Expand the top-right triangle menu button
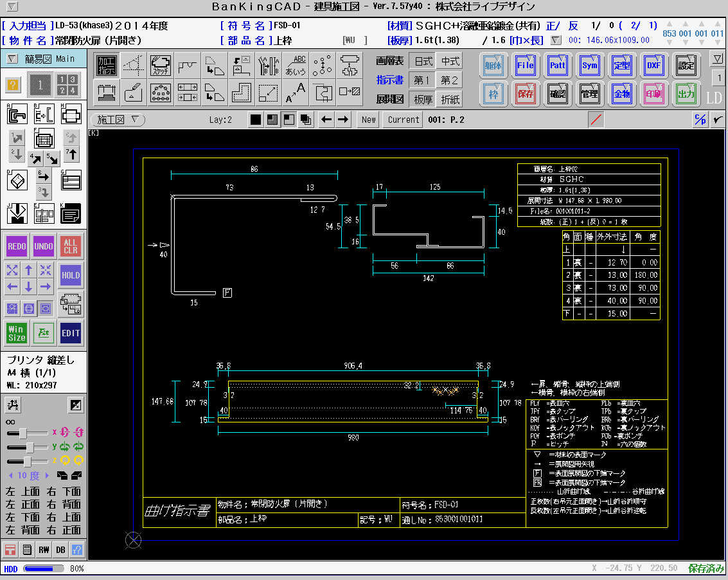The width and height of the screenshot is (728, 580). pyautogui.click(x=718, y=59)
